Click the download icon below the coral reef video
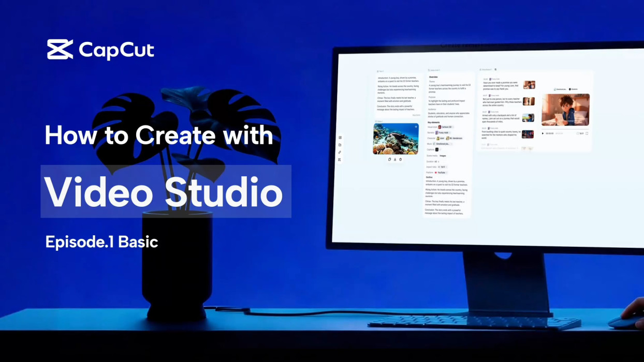This screenshot has height=362, width=644. [x=395, y=159]
